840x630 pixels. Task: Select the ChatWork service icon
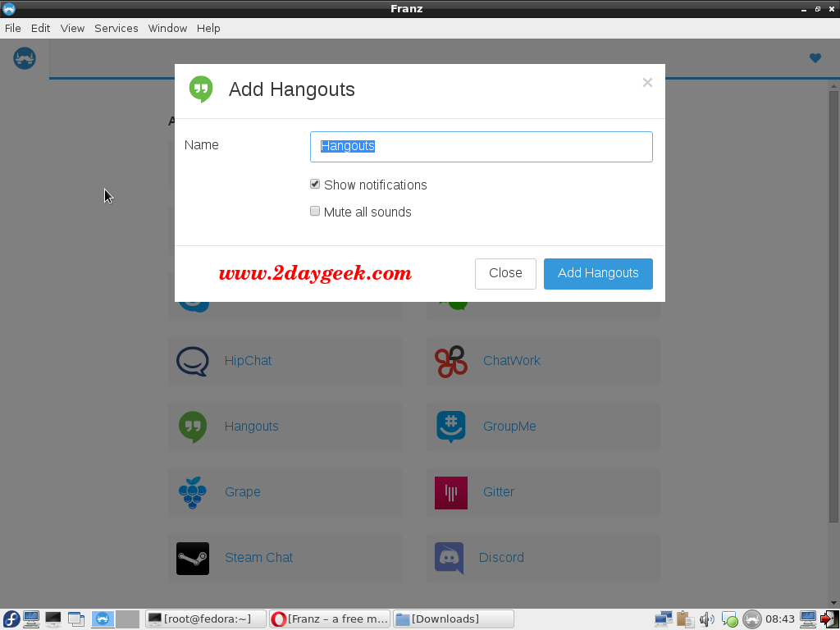(451, 362)
